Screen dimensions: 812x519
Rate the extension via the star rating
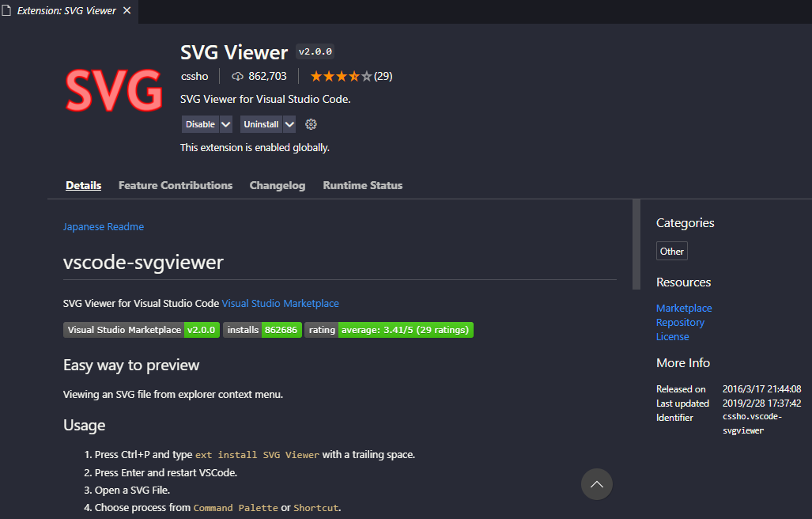[341, 76]
